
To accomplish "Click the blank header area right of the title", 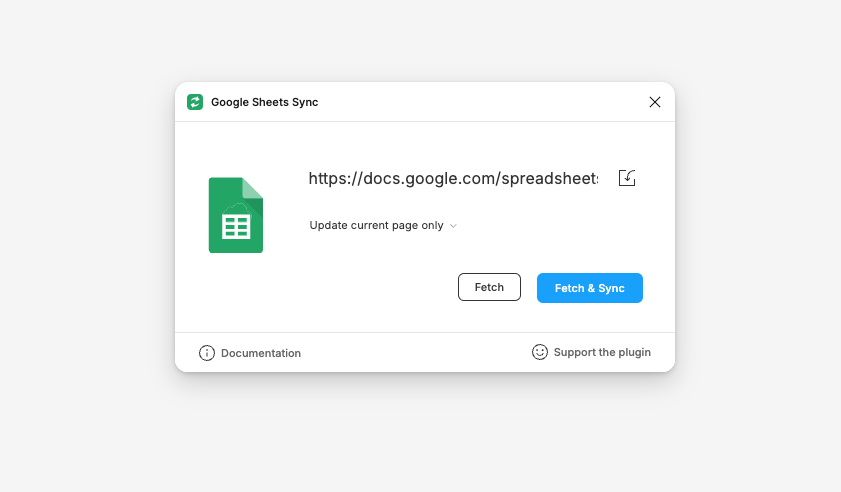I will (x=480, y=102).
